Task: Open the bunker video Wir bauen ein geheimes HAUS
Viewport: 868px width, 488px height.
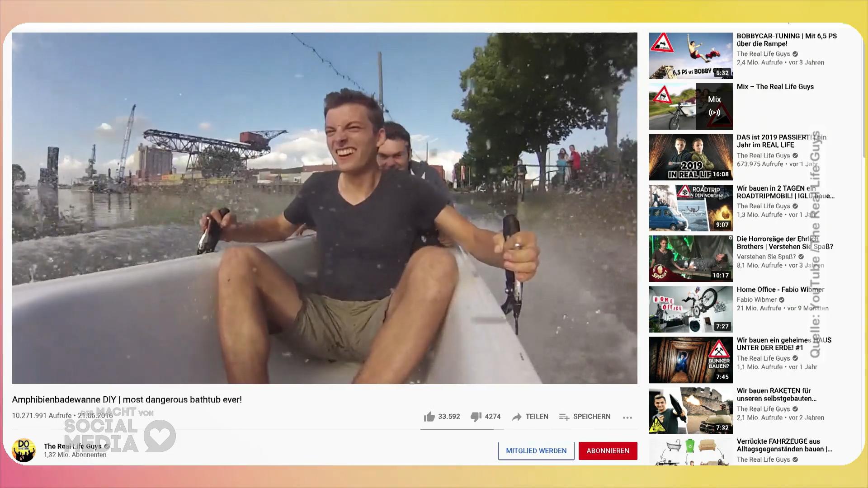Action: tap(690, 360)
